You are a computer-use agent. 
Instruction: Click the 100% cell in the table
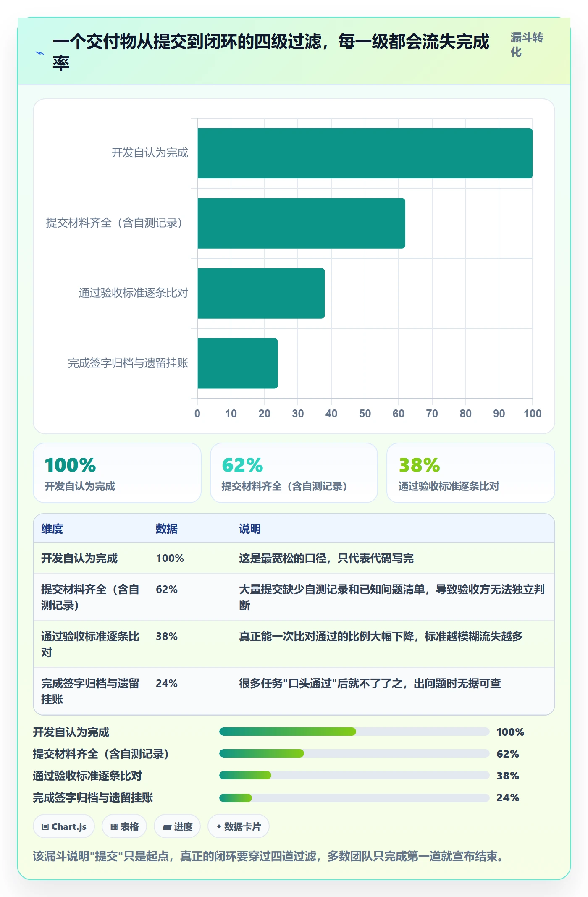170,558
